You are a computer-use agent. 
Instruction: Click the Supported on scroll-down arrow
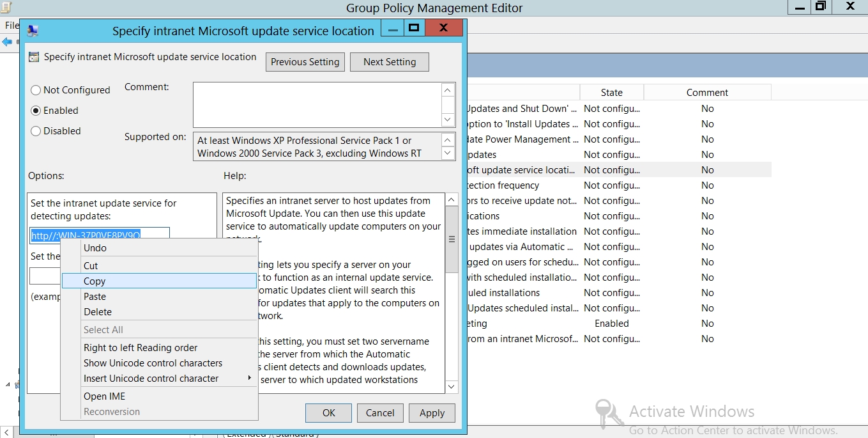[448, 153]
